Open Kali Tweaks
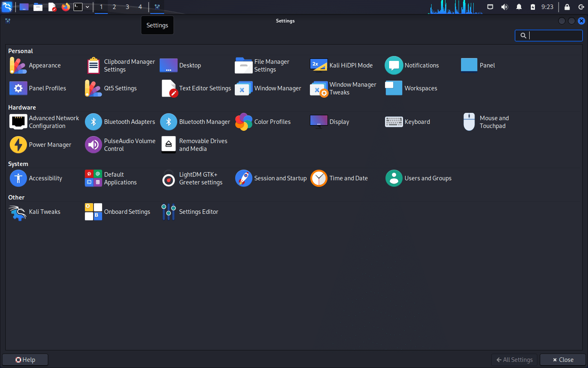This screenshot has width=588, height=368. coord(35,212)
